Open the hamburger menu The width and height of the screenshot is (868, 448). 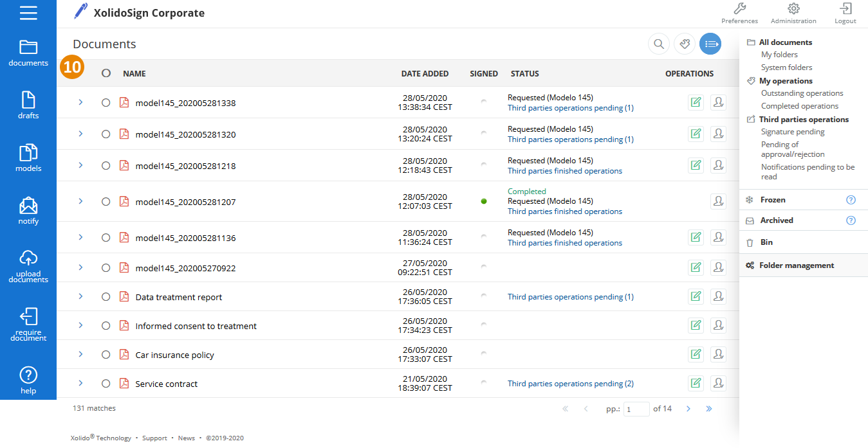pyautogui.click(x=28, y=13)
